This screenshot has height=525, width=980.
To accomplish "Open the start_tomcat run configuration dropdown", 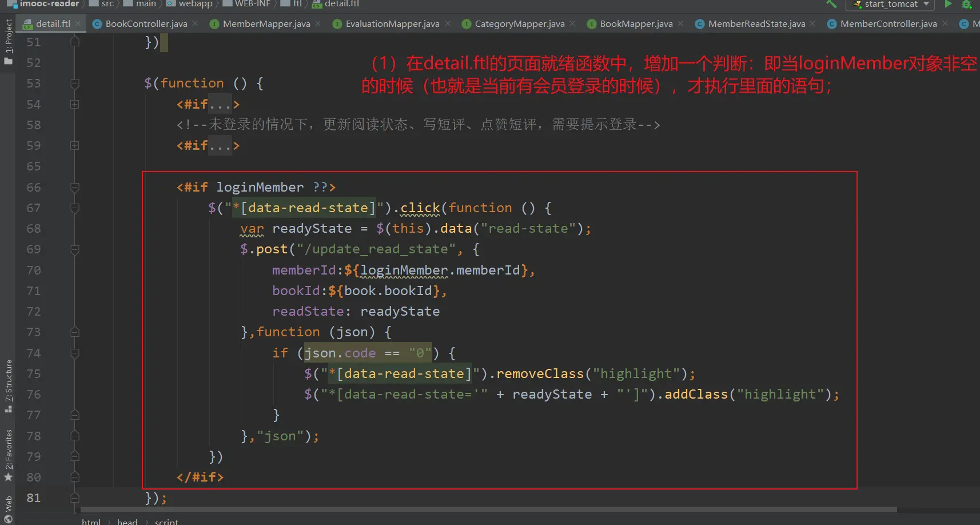I will click(890, 4).
